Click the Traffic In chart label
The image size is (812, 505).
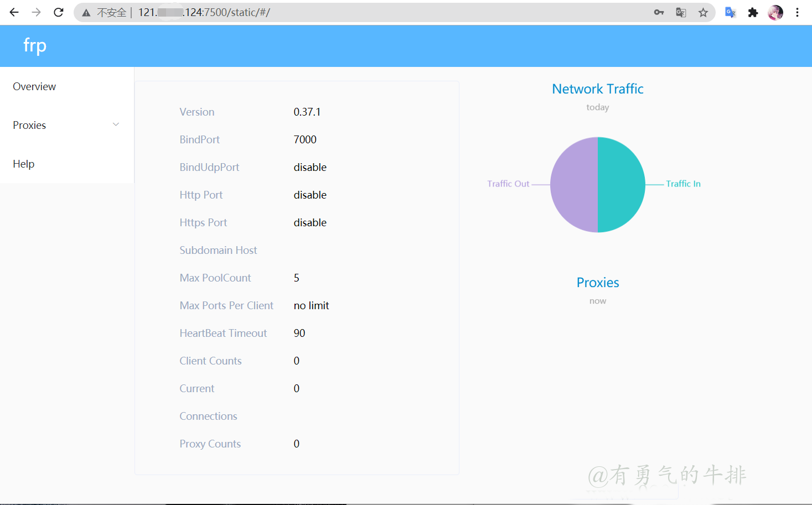pos(683,184)
